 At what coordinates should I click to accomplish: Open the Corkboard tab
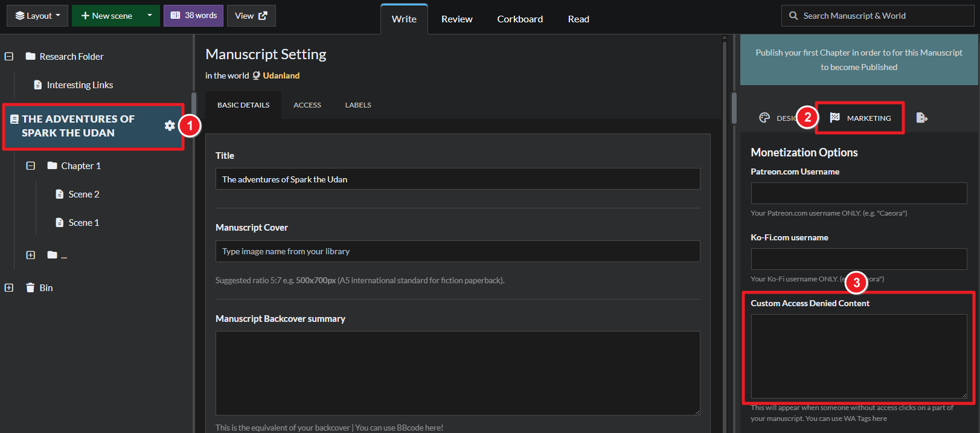[520, 19]
